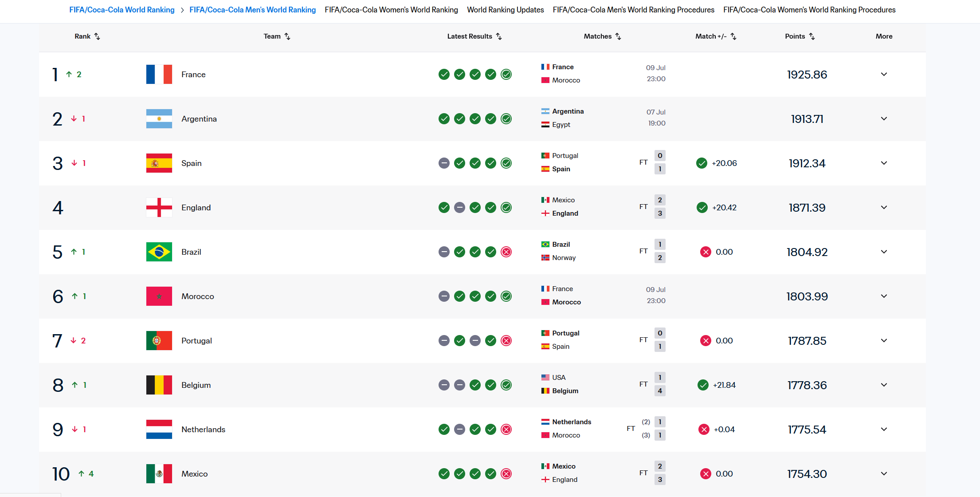Open Women's World Ranking tab

[391, 10]
